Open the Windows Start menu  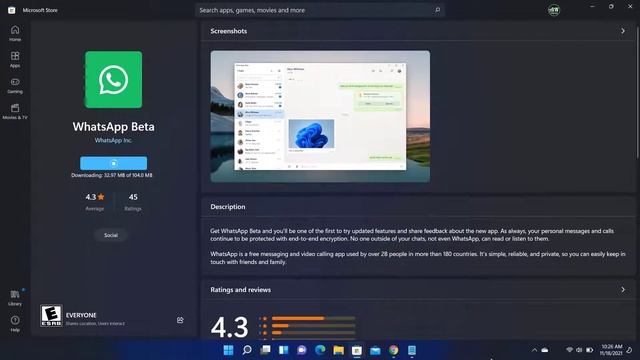[x=229, y=350]
